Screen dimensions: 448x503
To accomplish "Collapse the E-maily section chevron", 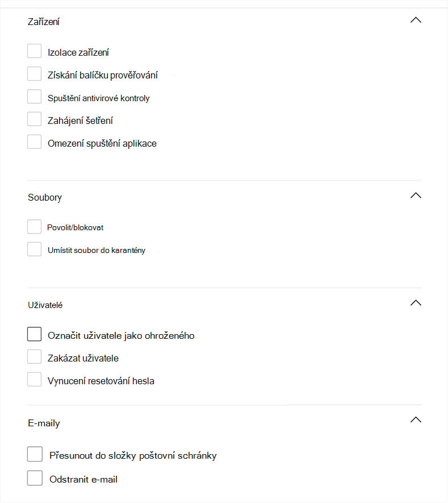I will click(416, 420).
